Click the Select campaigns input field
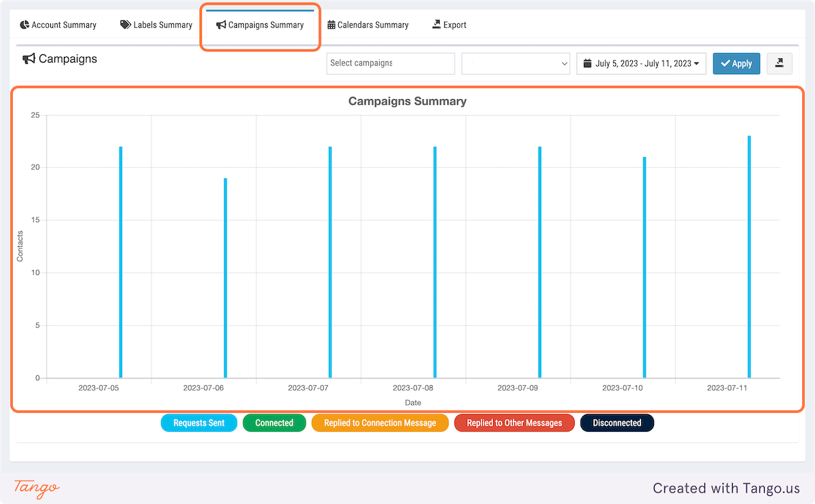The image size is (815, 504). tap(391, 63)
